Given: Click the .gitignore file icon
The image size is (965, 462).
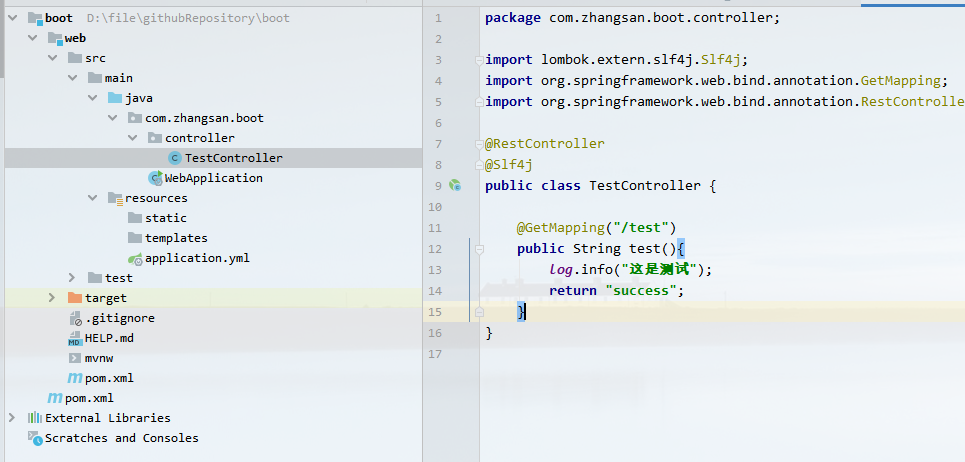Looking at the screenshot, I should pyautogui.click(x=75, y=318).
